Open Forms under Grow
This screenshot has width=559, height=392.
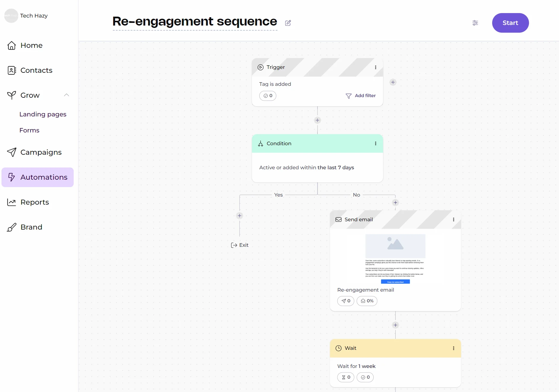point(29,130)
